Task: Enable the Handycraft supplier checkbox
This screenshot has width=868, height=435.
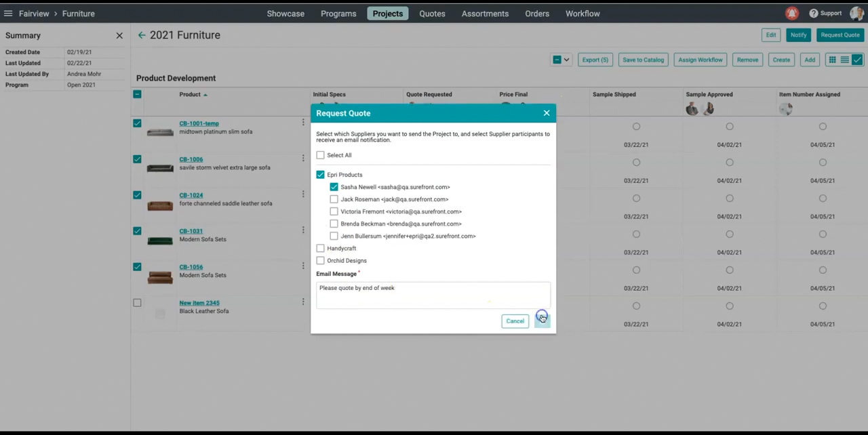Action: (x=321, y=249)
